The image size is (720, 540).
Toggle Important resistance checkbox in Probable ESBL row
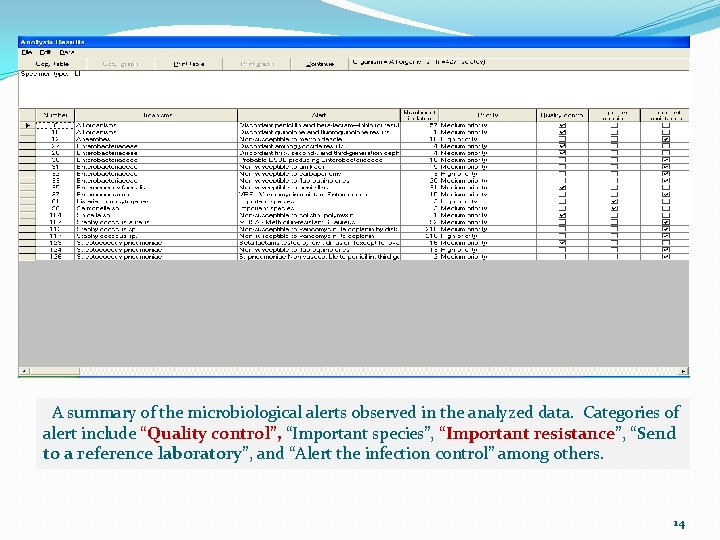tap(666, 160)
